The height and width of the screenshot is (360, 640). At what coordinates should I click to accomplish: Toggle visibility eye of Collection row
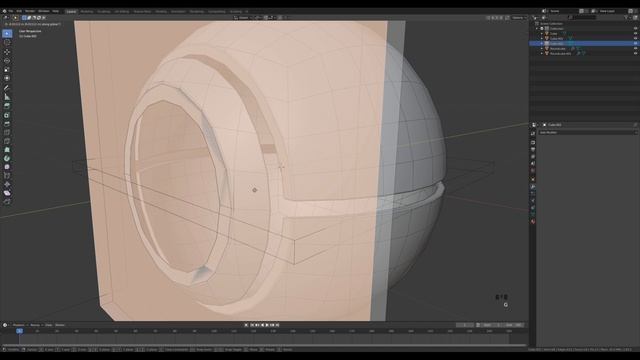[x=636, y=29]
